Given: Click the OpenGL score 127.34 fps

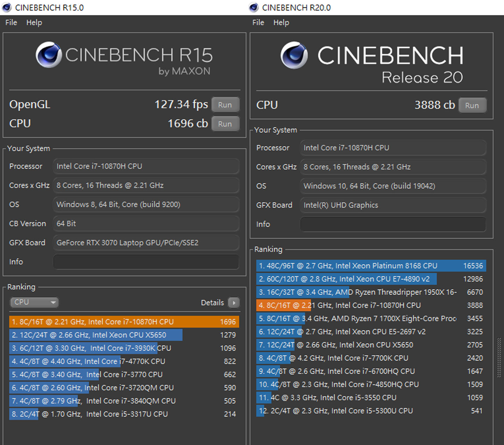Looking at the screenshot, I should coord(181,104).
